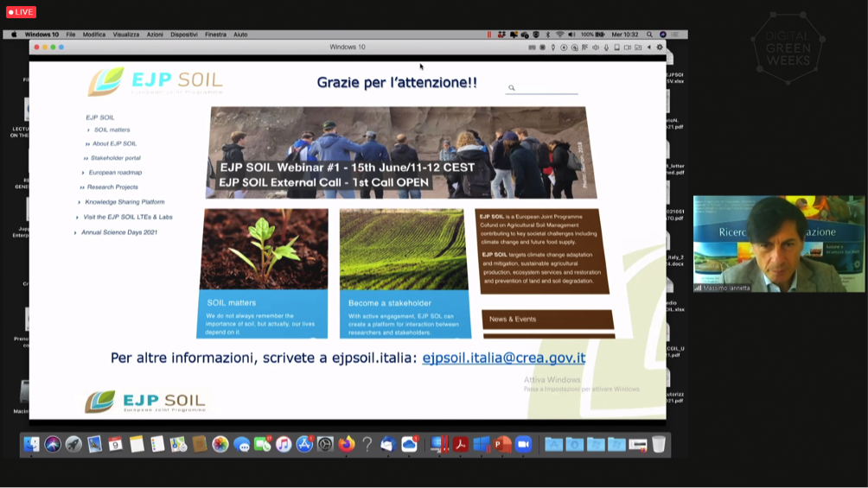Open the Aiuto menu
The image size is (868, 488).
240,35
